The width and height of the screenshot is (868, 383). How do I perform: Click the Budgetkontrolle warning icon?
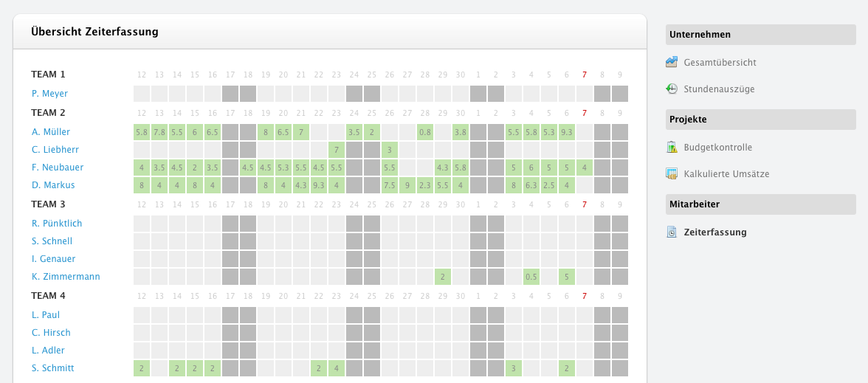click(x=672, y=148)
